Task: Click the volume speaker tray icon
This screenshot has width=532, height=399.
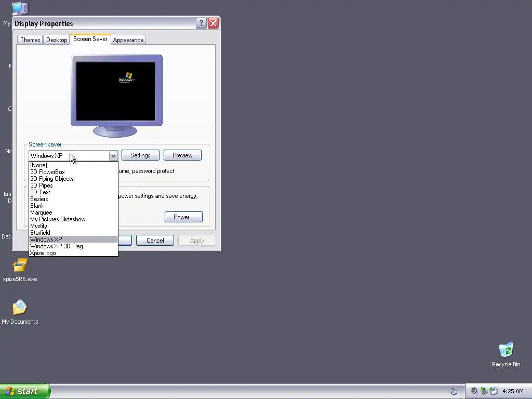Action: pyautogui.click(x=474, y=391)
